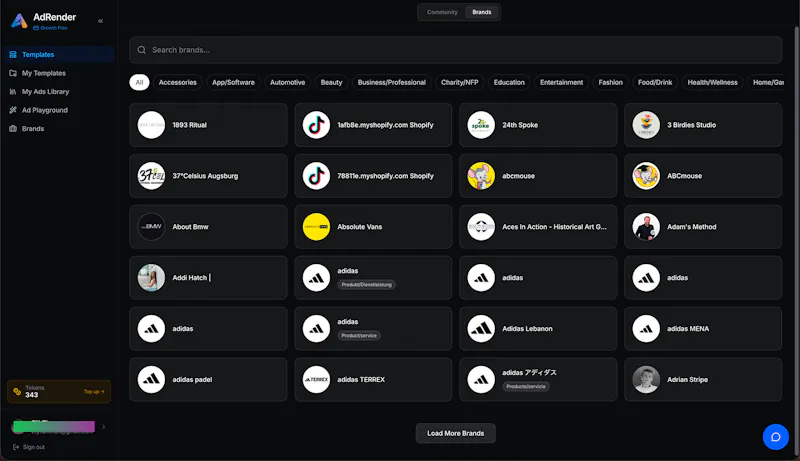Filter by Health/Wellness category
This screenshot has height=461, width=800.
[713, 82]
